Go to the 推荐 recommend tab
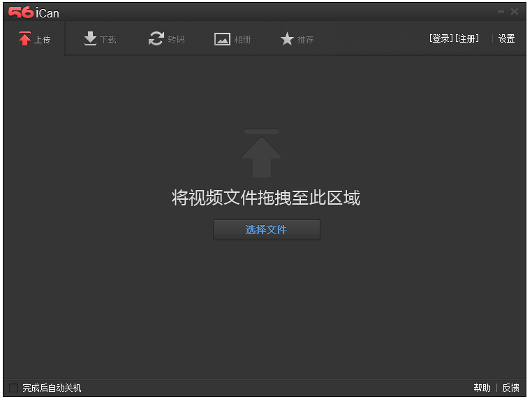This screenshot has height=401, width=532. (x=297, y=39)
